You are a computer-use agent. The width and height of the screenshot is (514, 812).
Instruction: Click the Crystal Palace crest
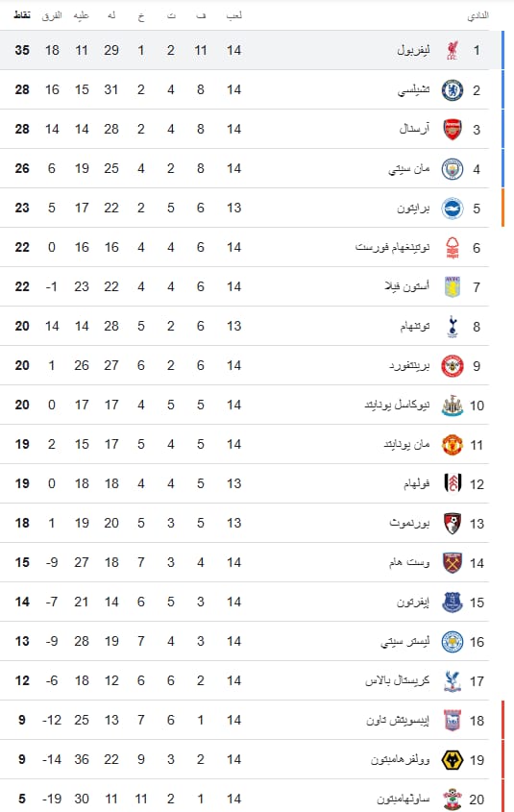[x=453, y=681]
